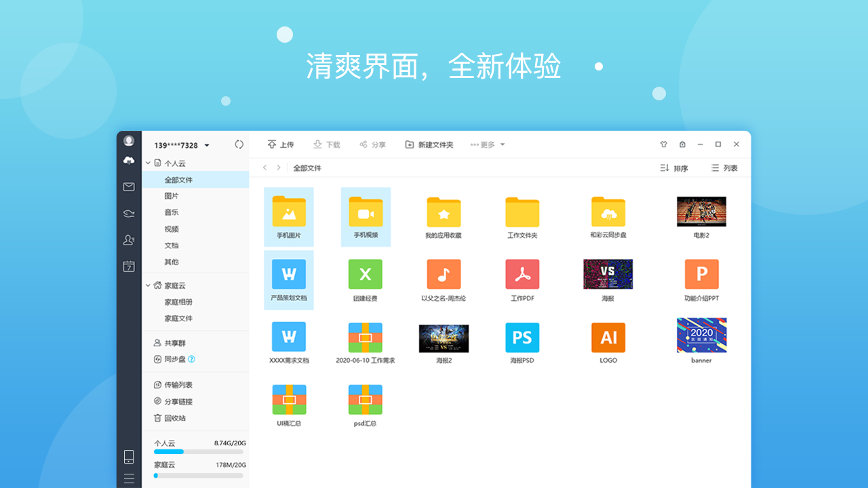Click the 分享 share button
The height and width of the screenshot is (488, 868).
[x=372, y=144]
